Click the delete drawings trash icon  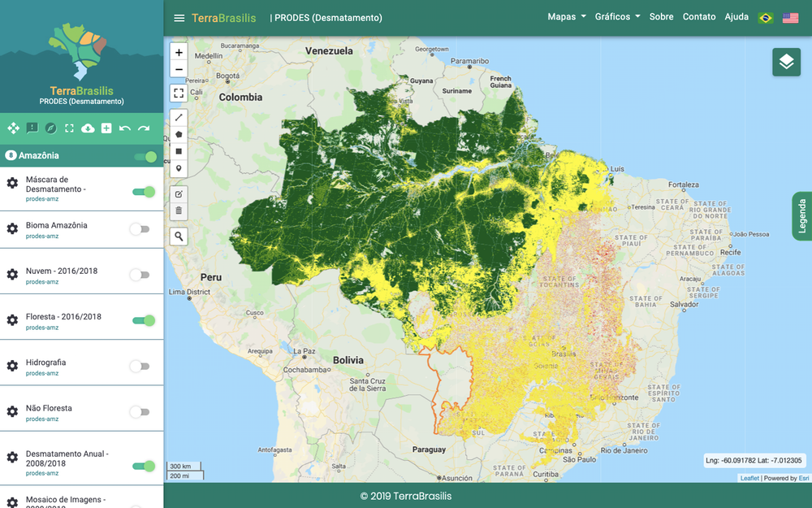(x=179, y=211)
